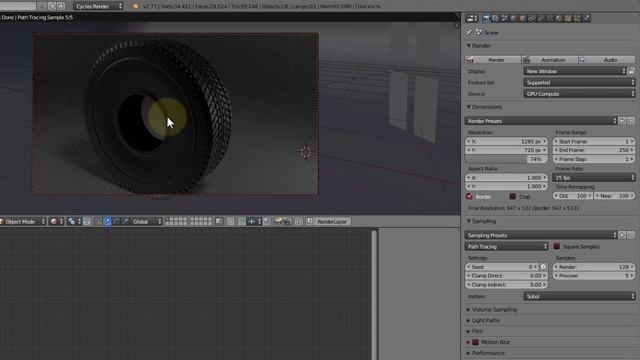
Task: Toggle manipulate center points button
Action: (x=86, y=221)
